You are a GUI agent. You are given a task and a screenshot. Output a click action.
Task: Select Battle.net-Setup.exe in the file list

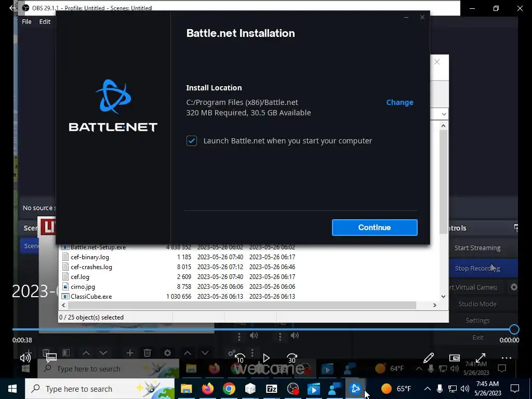[x=98, y=247]
